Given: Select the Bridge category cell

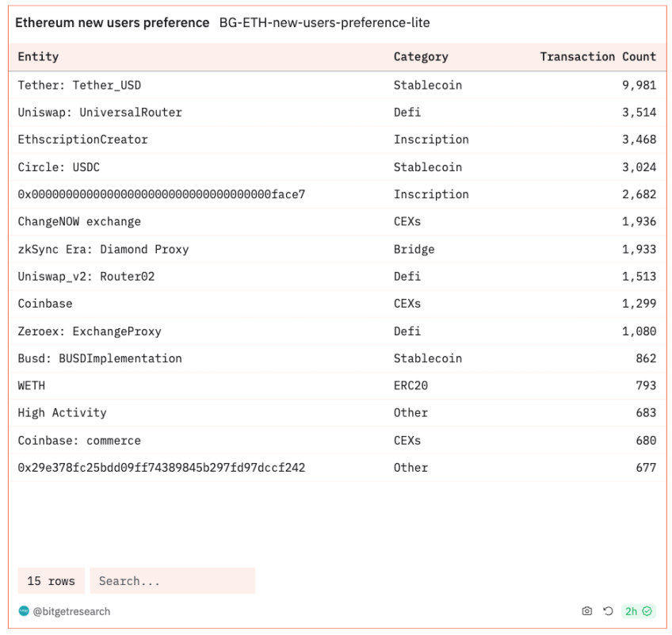Looking at the screenshot, I should click(414, 249).
